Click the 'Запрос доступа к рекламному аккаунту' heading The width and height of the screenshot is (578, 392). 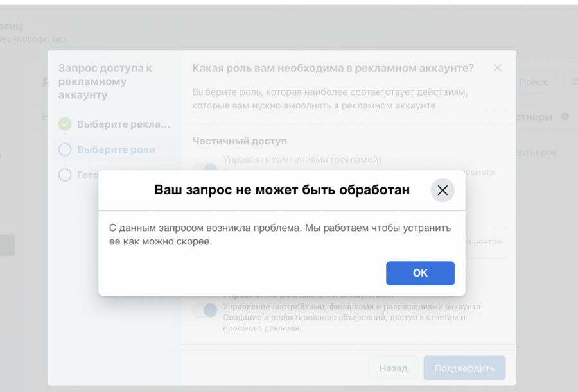[105, 81]
